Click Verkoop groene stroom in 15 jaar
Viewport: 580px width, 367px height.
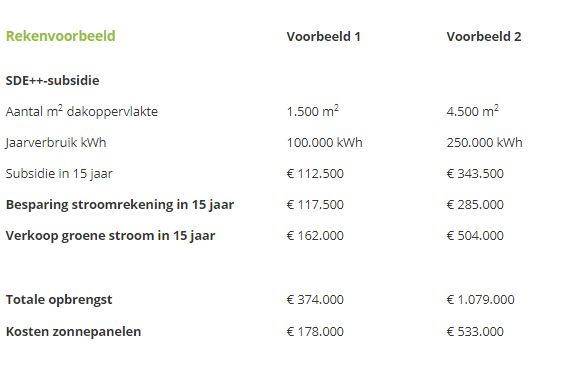[110, 236]
